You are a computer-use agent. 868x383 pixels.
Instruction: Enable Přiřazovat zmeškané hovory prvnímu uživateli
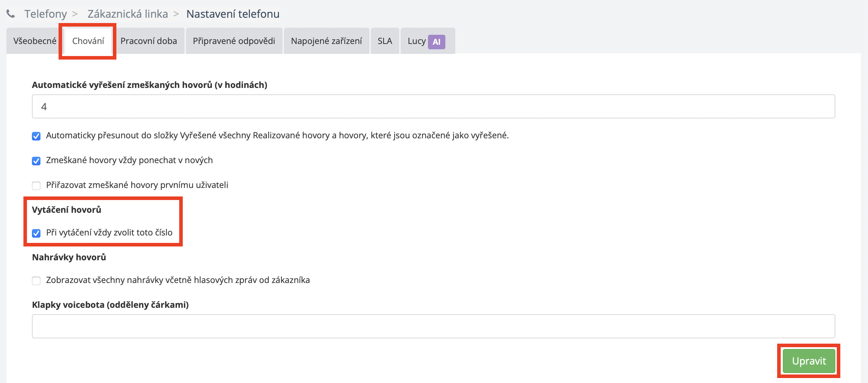coord(36,186)
